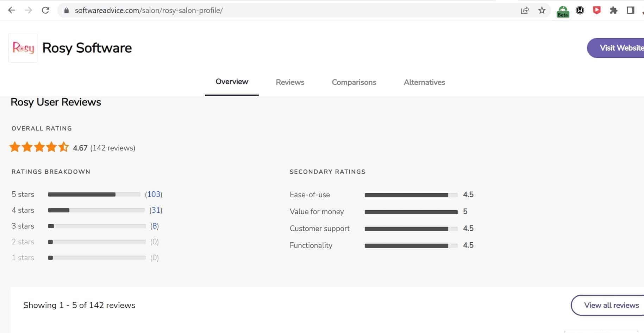Click the Customer support score 4.5
The height and width of the screenshot is (333, 644).
[468, 228]
